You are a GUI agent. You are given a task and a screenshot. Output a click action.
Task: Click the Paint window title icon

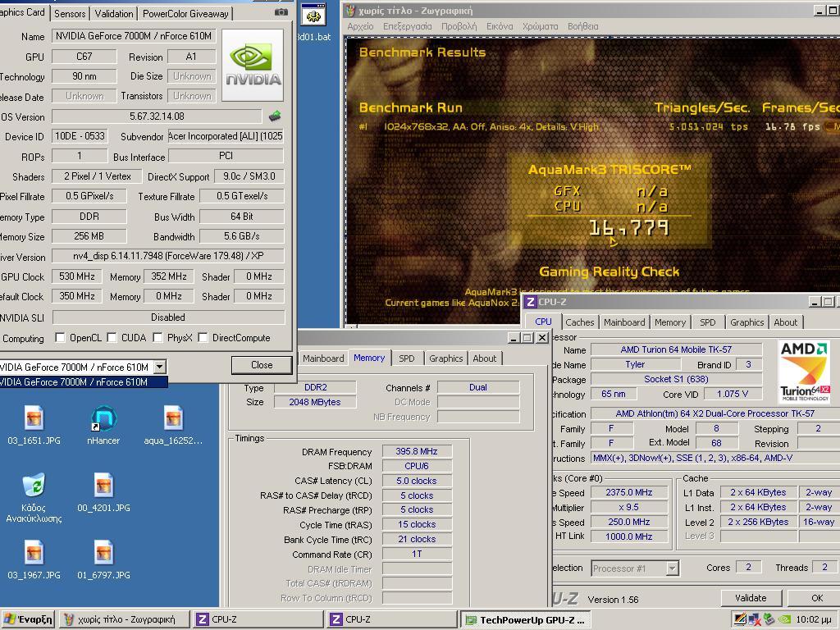(x=351, y=10)
